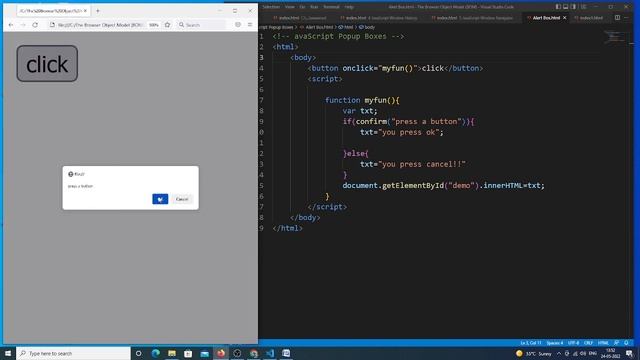
Task: Open the Firefox Pocket/save shield icon
Action: [238, 25]
